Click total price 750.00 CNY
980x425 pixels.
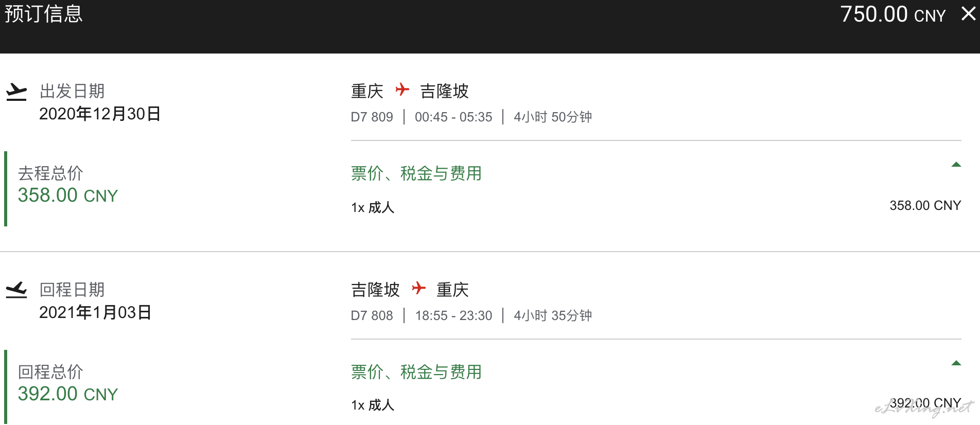[893, 14]
